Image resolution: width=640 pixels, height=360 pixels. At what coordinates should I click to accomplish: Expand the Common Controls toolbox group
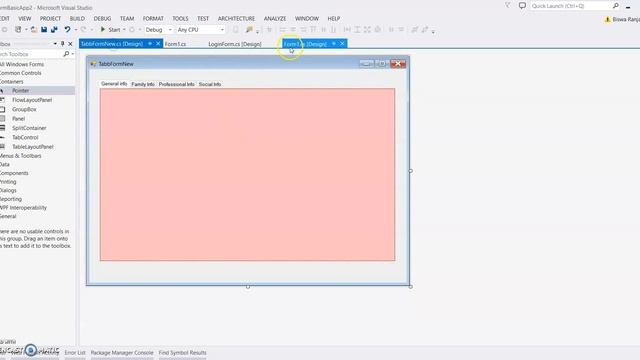click(20, 73)
